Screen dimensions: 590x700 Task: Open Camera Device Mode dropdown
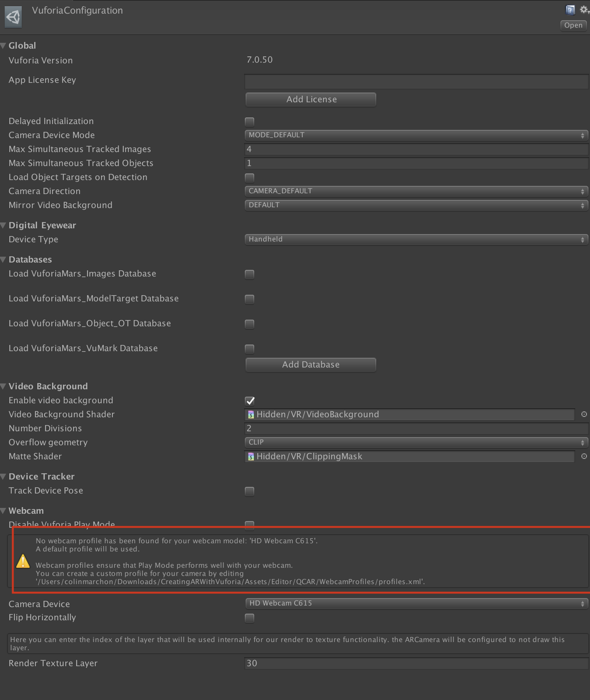click(416, 135)
